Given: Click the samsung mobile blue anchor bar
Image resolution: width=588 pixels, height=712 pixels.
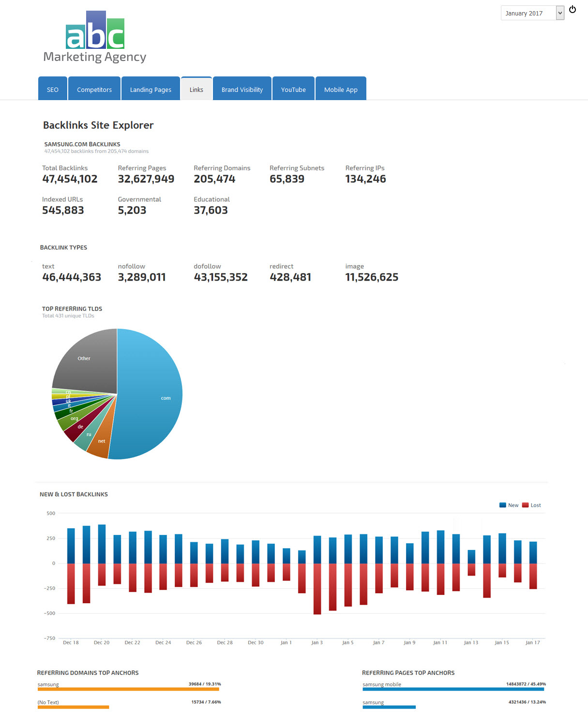Looking at the screenshot, I should (453, 689).
